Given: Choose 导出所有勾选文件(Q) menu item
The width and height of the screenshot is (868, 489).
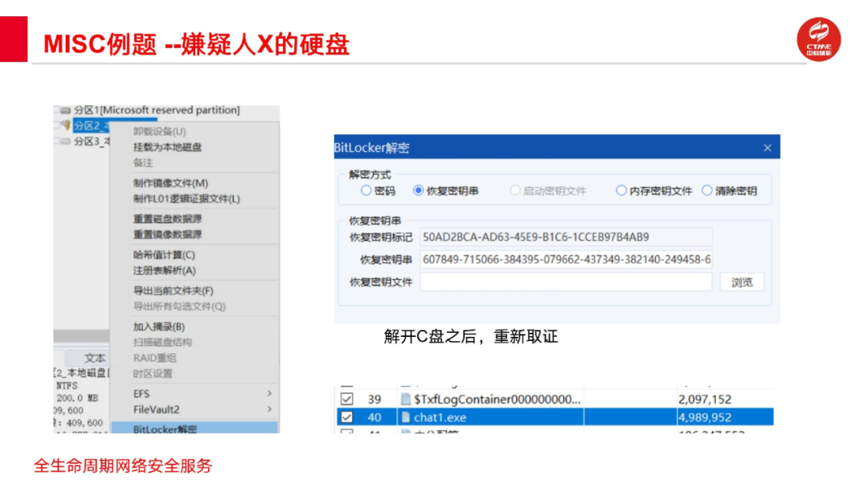Looking at the screenshot, I should pos(179,306).
